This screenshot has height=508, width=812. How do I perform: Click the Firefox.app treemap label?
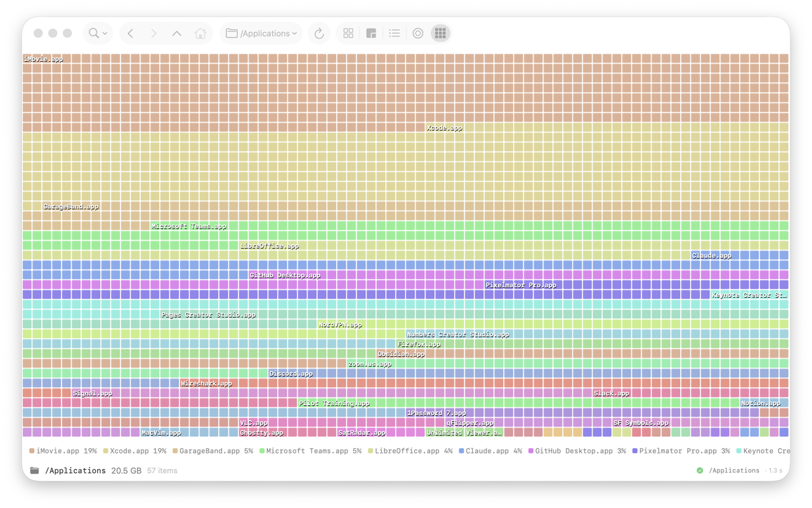click(x=419, y=344)
